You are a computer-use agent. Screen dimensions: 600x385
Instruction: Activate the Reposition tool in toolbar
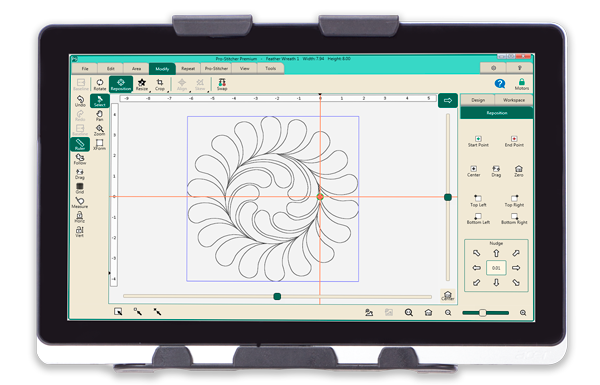[121, 84]
